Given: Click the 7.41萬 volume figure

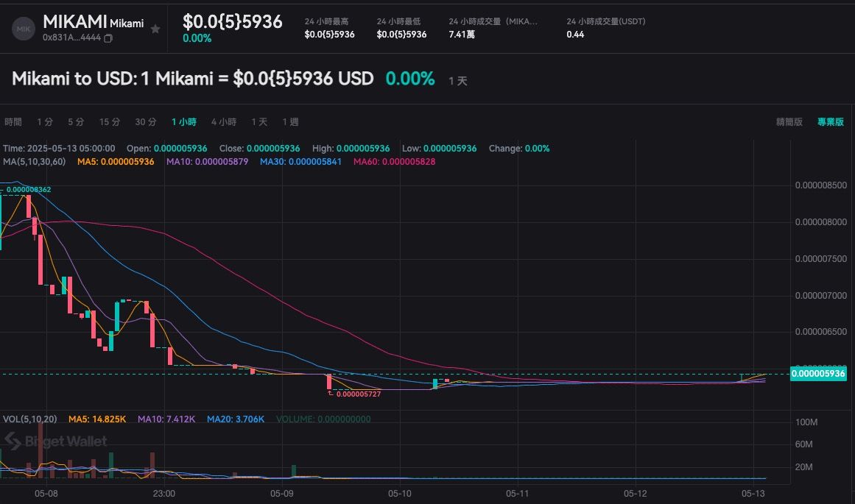Looking at the screenshot, I should 461,35.
